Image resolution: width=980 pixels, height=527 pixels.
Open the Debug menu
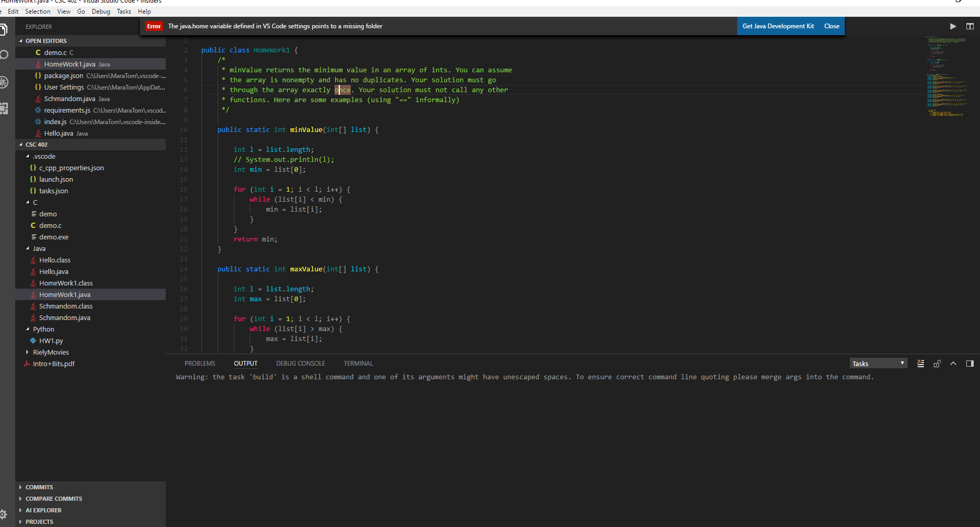pos(101,11)
